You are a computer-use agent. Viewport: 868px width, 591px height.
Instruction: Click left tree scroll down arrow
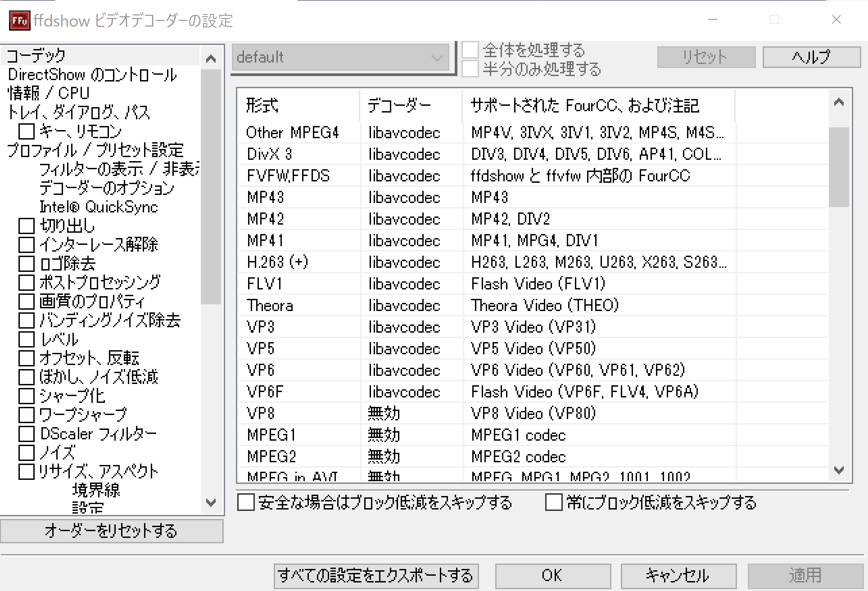tap(211, 502)
